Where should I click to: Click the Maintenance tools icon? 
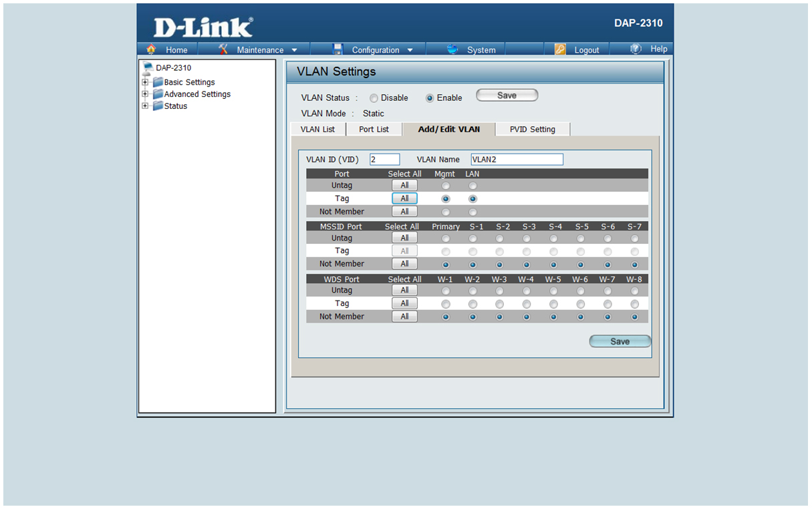pos(224,49)
